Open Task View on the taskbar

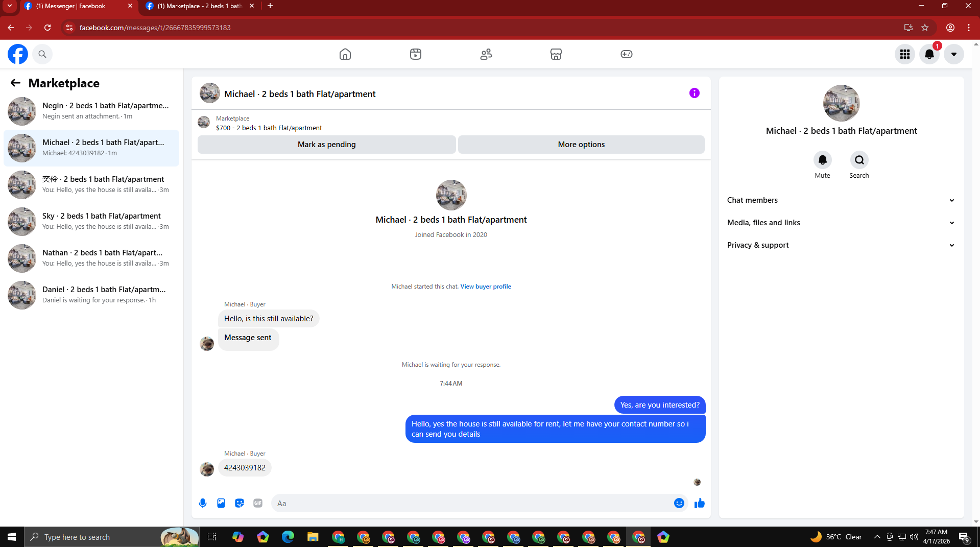tap(211, 537)
